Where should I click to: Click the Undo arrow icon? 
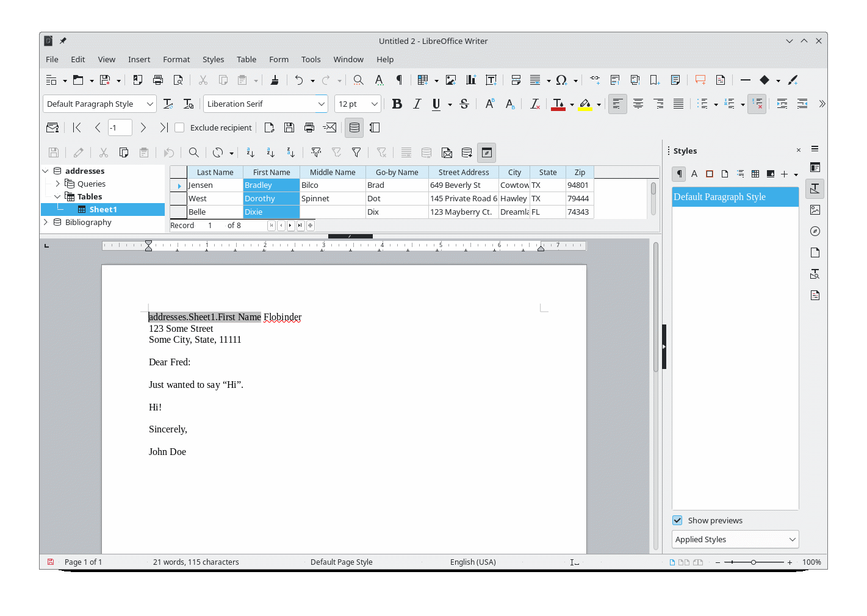click(x=298, y=80)
